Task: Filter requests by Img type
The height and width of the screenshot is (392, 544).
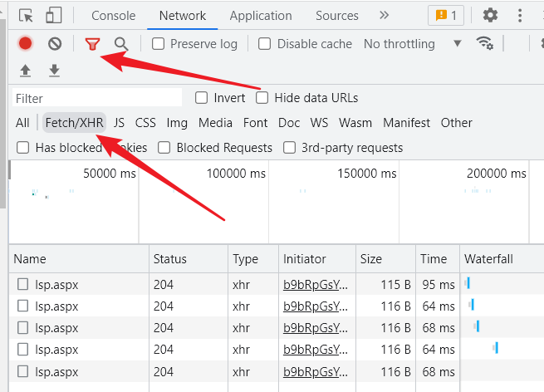Action: click(x=177, y=123)
